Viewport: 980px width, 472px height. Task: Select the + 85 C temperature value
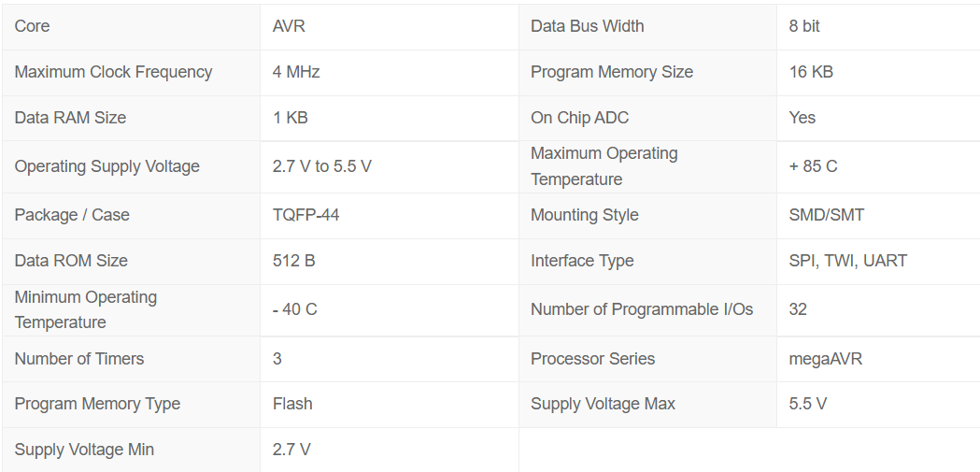click(x=813, y=166)
